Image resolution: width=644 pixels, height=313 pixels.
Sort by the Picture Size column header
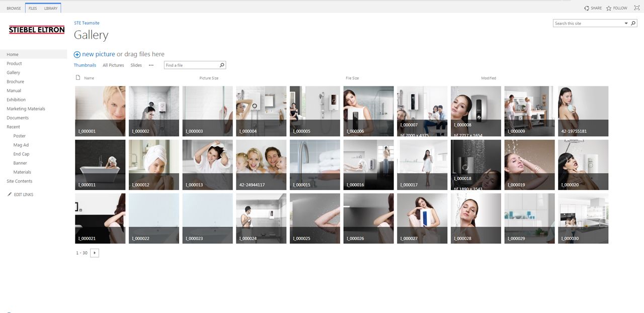pos(209,78)
